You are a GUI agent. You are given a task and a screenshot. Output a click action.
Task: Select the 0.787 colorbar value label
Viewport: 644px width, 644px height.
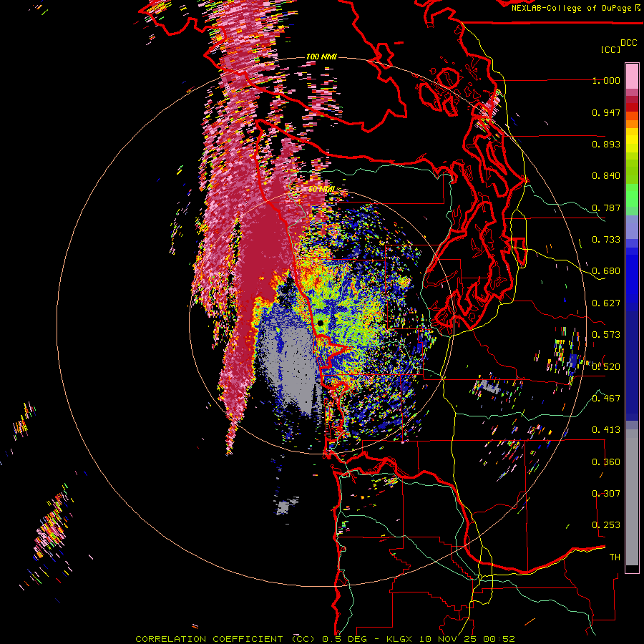(x=606, y=208)
